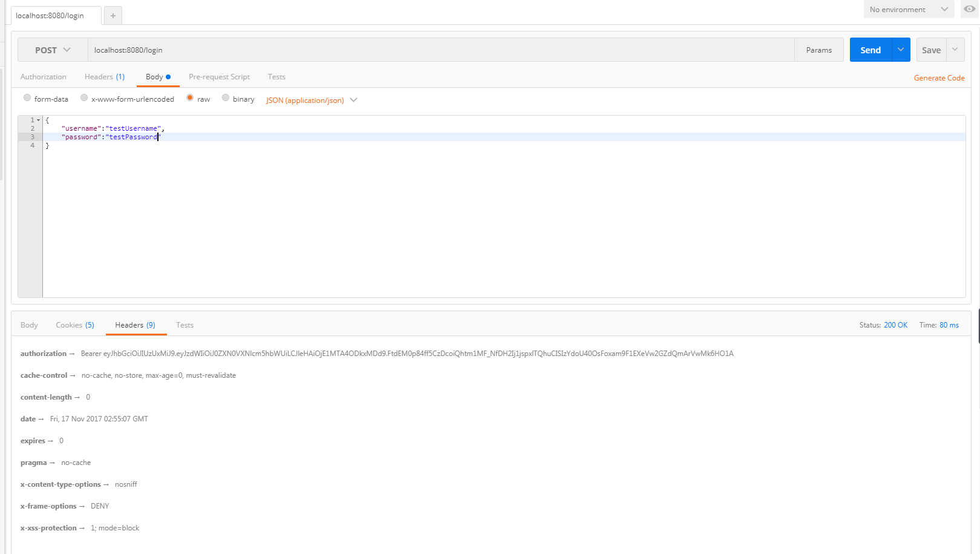Open the No environment dropdown
This screenshot has height=554, width=980.
[x=909, y=9]
